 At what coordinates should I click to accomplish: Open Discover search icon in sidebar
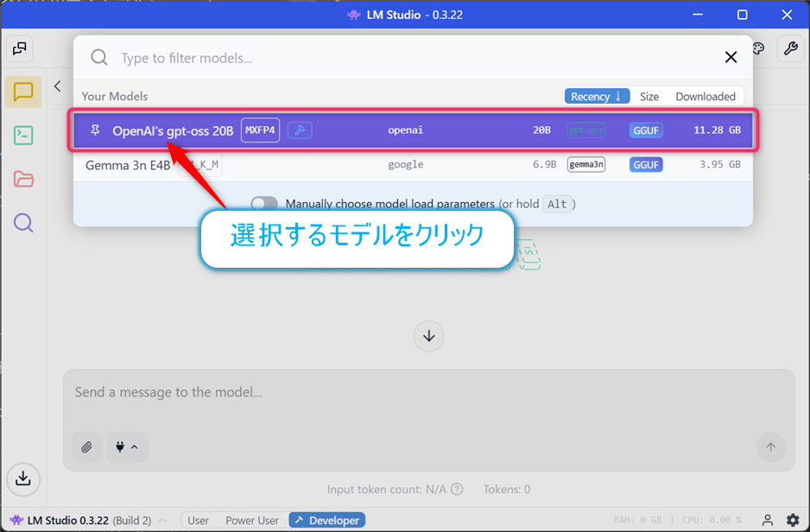(23, 223)
